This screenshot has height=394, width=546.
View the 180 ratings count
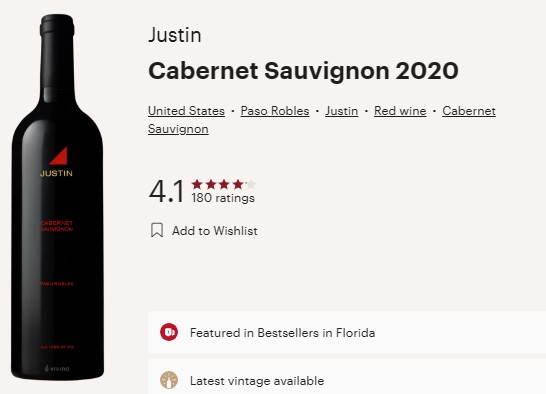(223, 198)
